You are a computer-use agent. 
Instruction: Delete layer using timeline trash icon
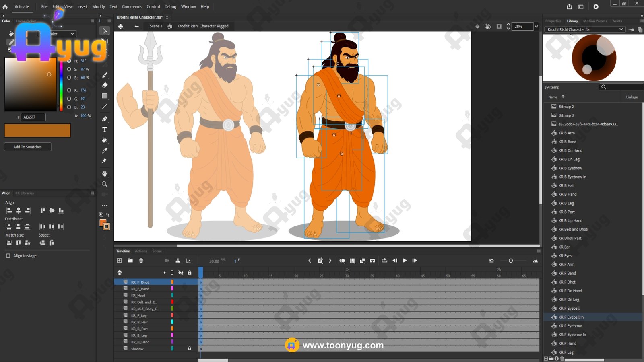141,261
